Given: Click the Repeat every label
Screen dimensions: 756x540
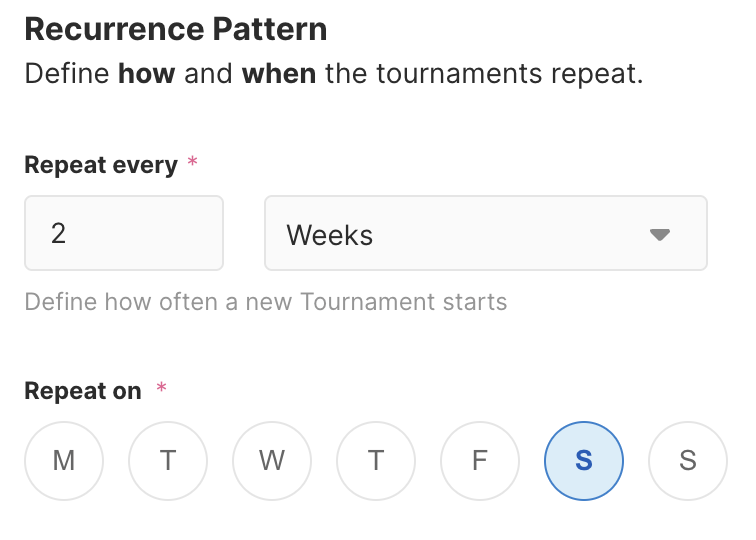Looking at the screenshot, I should point(100,165).
